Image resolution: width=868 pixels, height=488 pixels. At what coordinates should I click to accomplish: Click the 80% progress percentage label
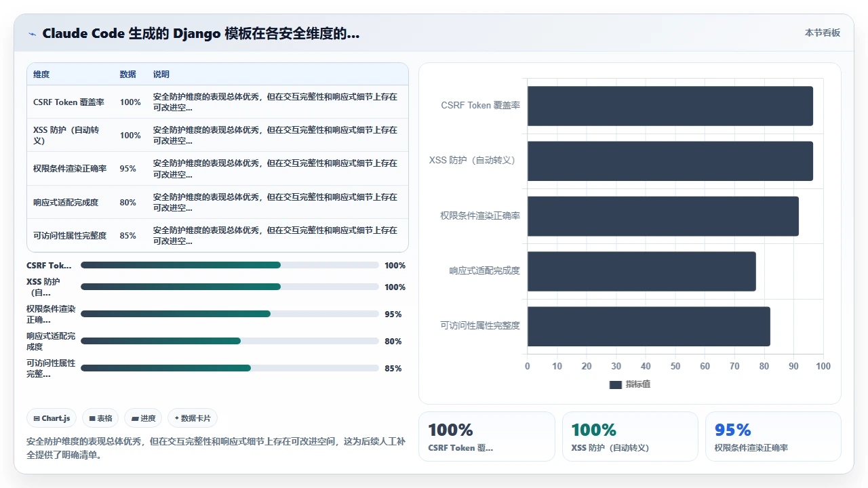click(393, 342)
